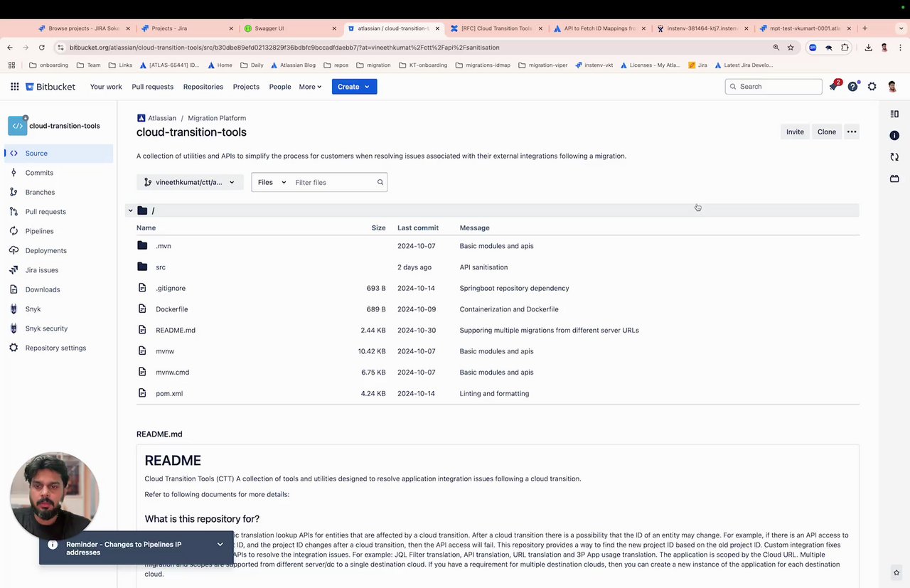Click the zoom magnifier icon in address bar
This screenshot has height=588, width=910.
point(776,48)
